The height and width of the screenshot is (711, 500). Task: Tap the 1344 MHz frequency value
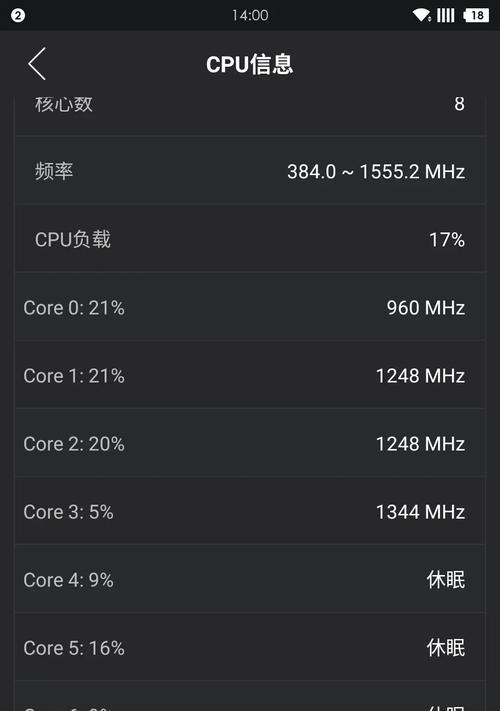420,511
